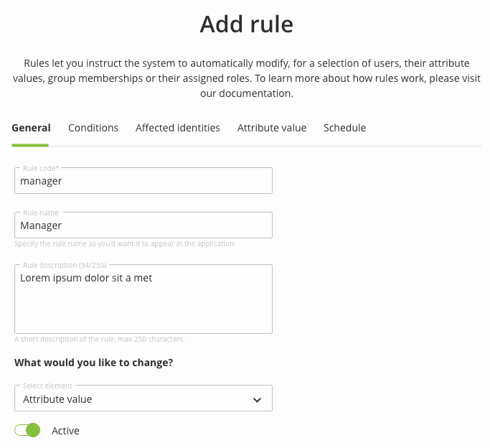Screen dimensions: 490x448
Task: Toggle the Active switch off
Action: tap(27, 430)
